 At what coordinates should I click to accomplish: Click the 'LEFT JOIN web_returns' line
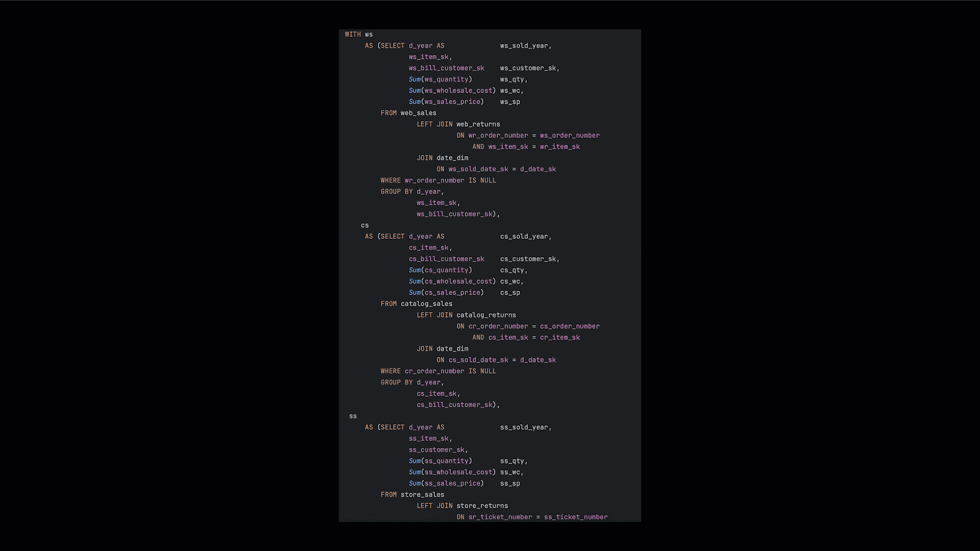[x=458, y=124]
